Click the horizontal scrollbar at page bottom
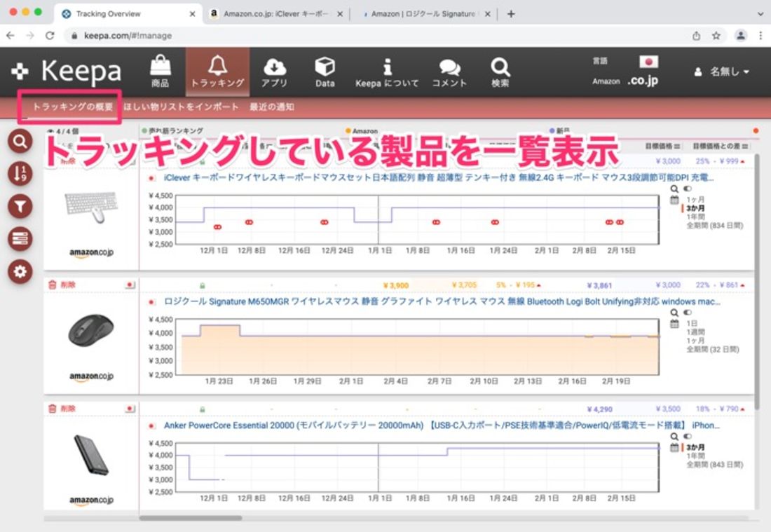The width and height of the screenshot is (771, 532). point(190,518)
